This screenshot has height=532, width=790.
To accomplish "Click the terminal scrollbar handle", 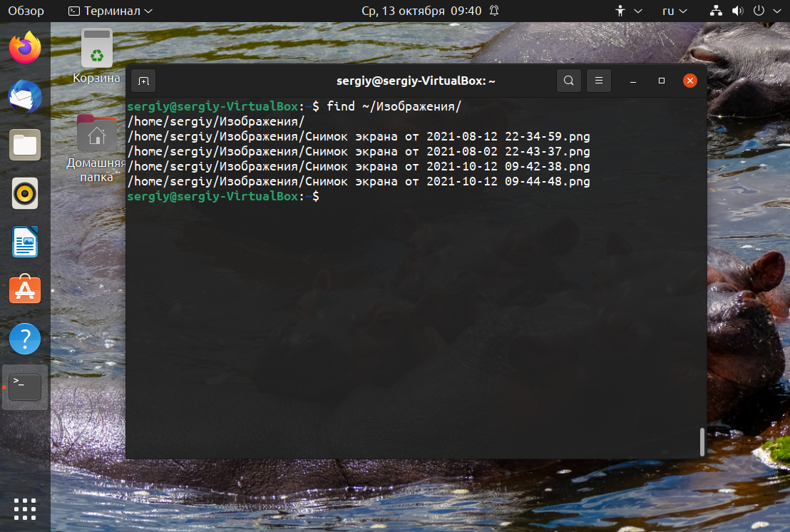I will click(x=702, y=442).
